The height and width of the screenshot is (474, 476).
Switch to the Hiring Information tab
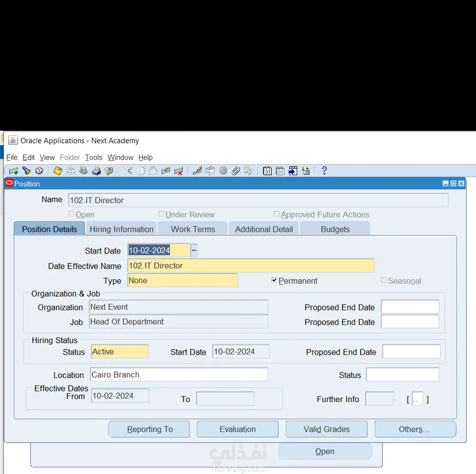pos(121,229)
